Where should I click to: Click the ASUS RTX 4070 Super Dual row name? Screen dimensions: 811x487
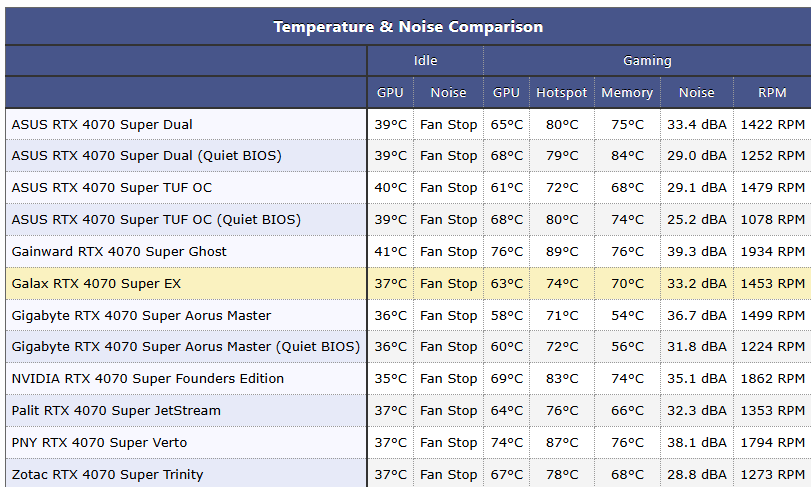[102, 124]
